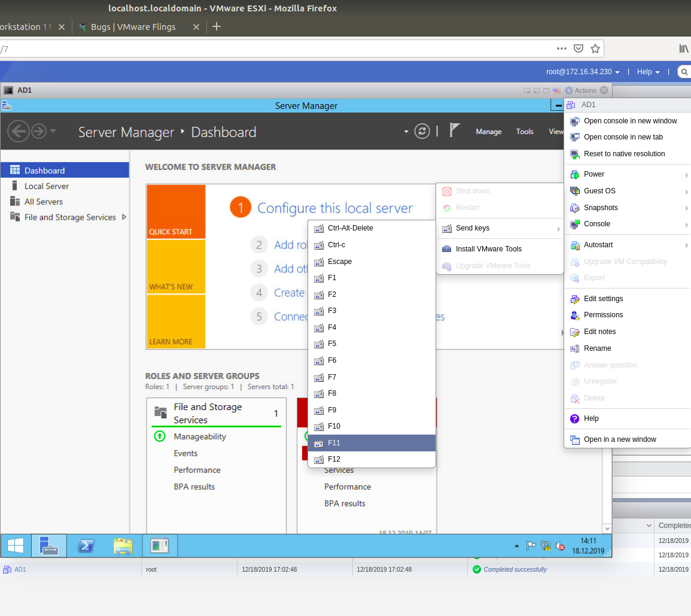Viewport: 691px width, 616px height.
Task: Open Windows PowerShell from the taskbar
Action: (x=86, y=545)
